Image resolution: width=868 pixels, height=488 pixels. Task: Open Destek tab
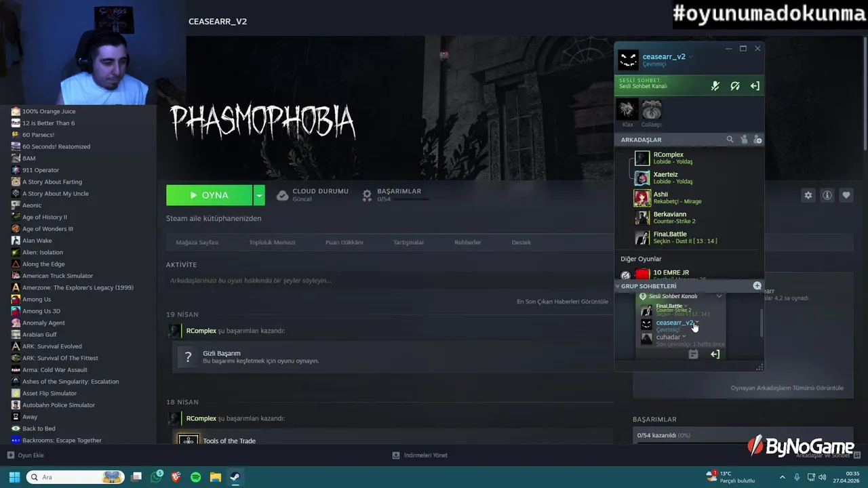coord(521,243)
